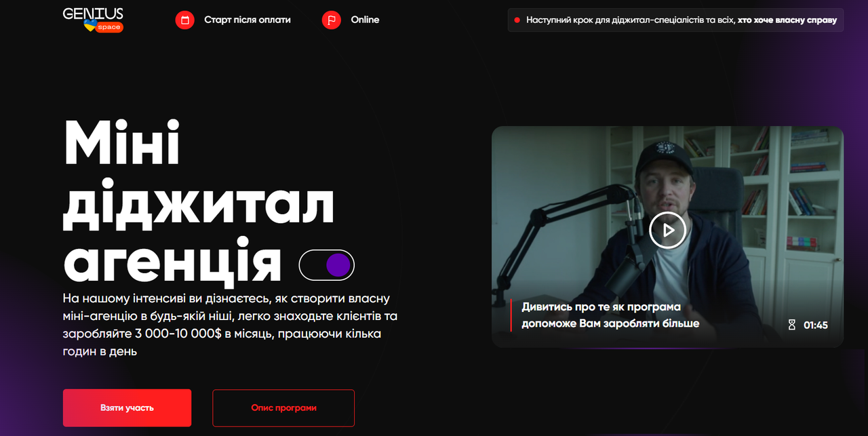Open the Genius Space logo link
Viewport: 868px width, 436px height.
click(93, 20)
